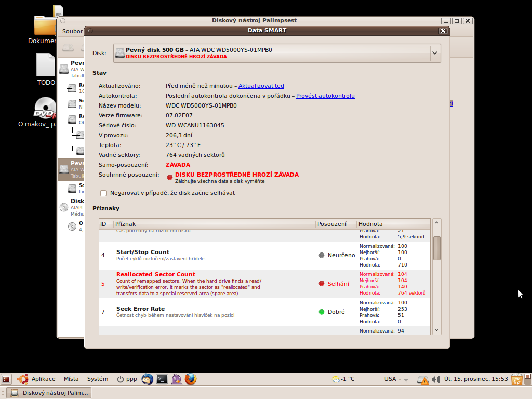
Task: Select the ATAPI optical drive in Palimpsest sidebar
Action: tap(71, 207)
